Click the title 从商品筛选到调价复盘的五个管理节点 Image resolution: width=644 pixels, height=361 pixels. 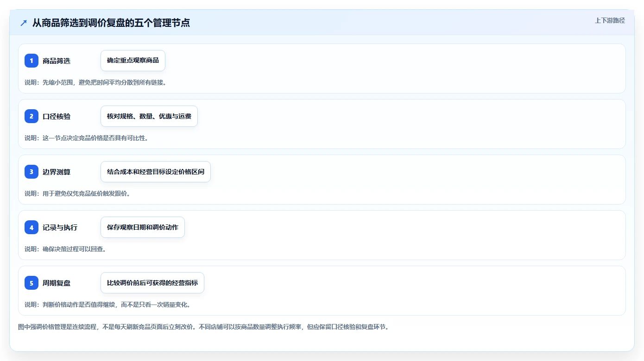[111, 23]
